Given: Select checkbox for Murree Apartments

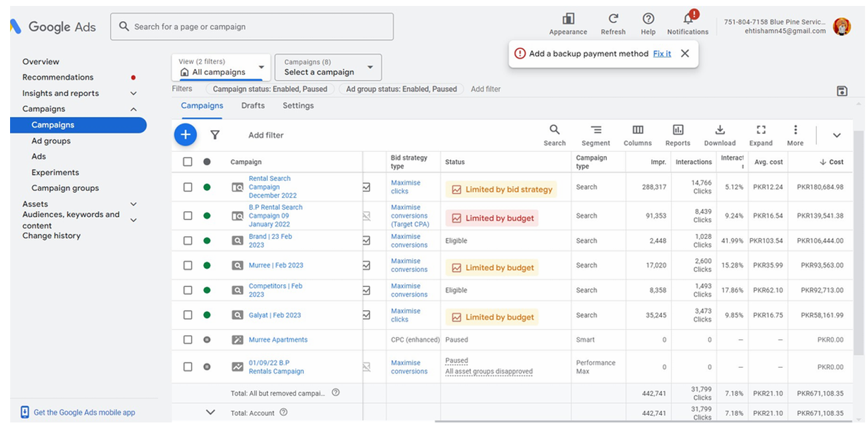Looking at the screenshot, I should point(188,340).
